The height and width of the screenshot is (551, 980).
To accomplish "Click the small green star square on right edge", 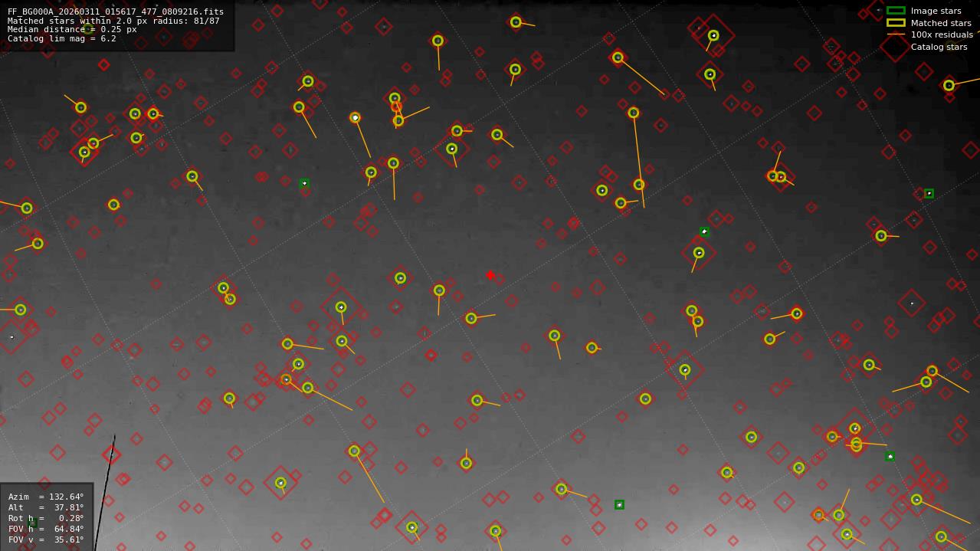I will tap(930, 192).
